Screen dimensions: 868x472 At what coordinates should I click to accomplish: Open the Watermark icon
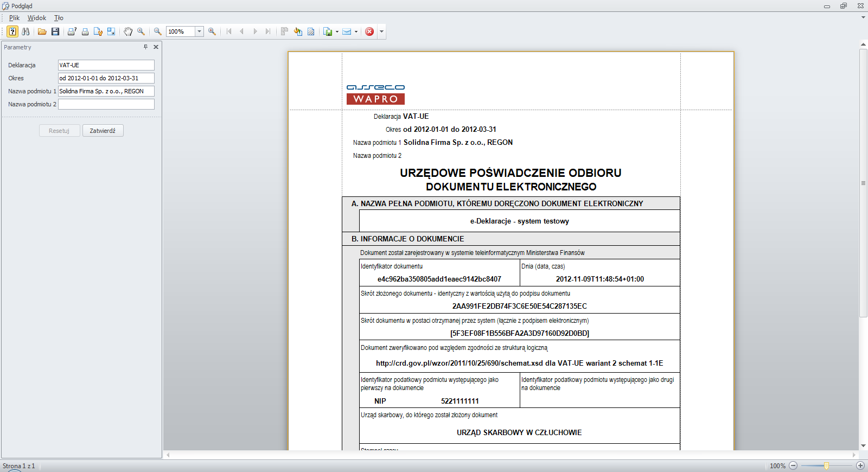(x=311, y=31)
